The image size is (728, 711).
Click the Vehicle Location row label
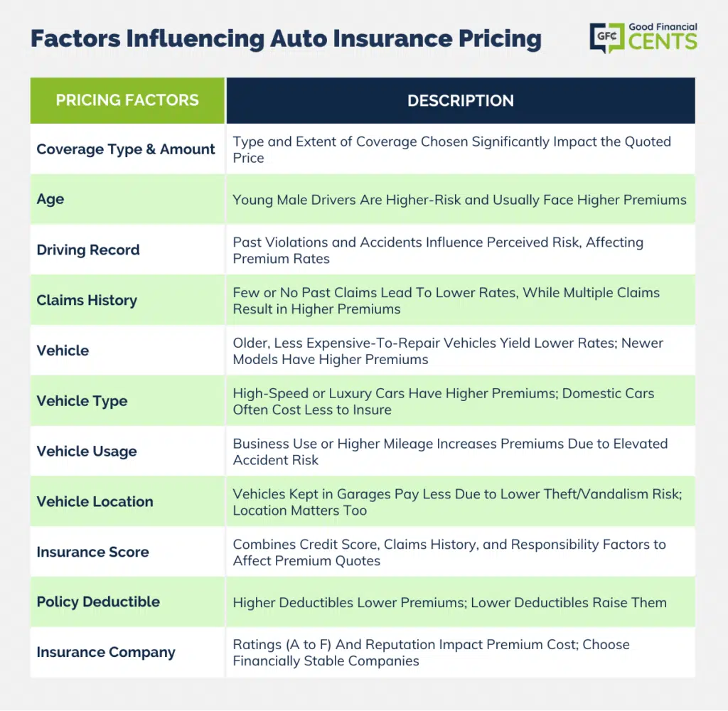[95, 501]
